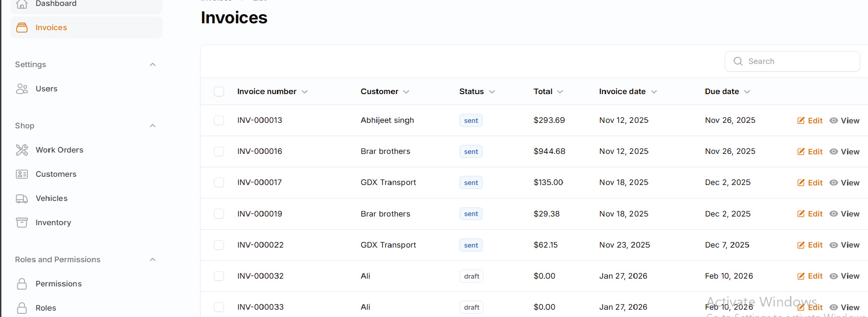This screenshot has height=317, width=868.
Task: View invoice INV-000019
Action: click(x=845, y=214)
